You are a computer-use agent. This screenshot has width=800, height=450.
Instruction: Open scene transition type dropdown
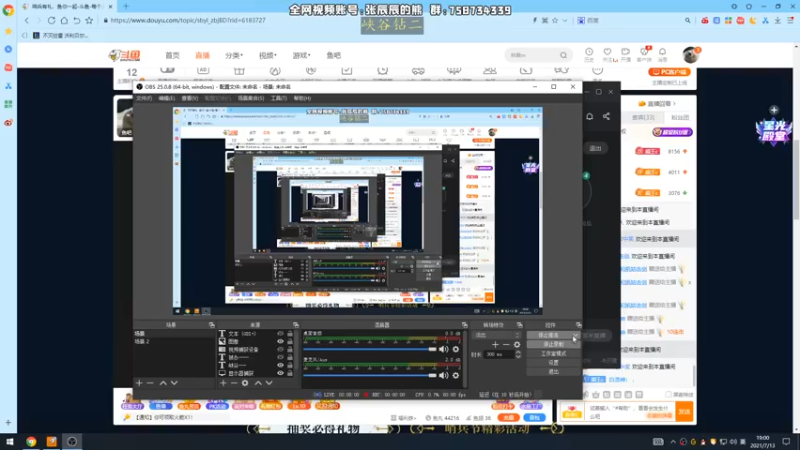click(496, 335)
